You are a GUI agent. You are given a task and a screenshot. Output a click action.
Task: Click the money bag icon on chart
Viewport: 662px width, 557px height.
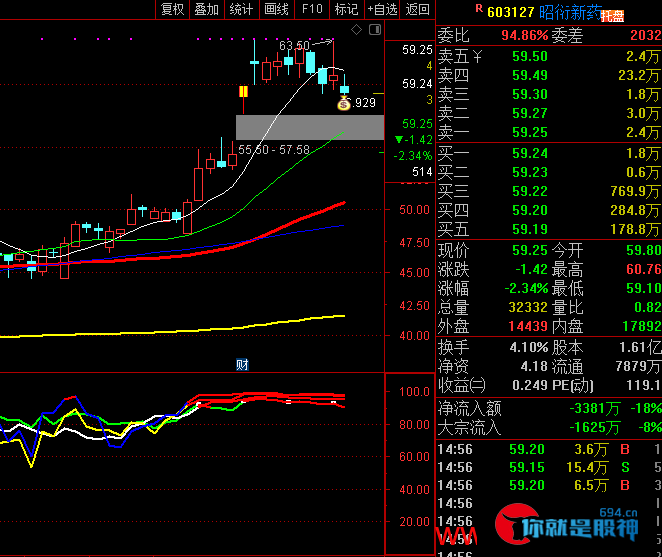(344, 103)
